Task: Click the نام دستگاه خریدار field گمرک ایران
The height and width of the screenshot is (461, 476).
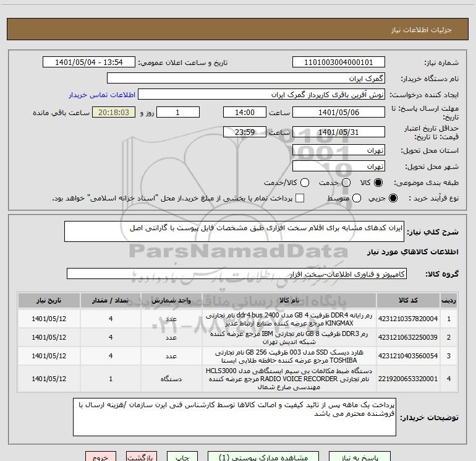Action: (x=246, y=78)
